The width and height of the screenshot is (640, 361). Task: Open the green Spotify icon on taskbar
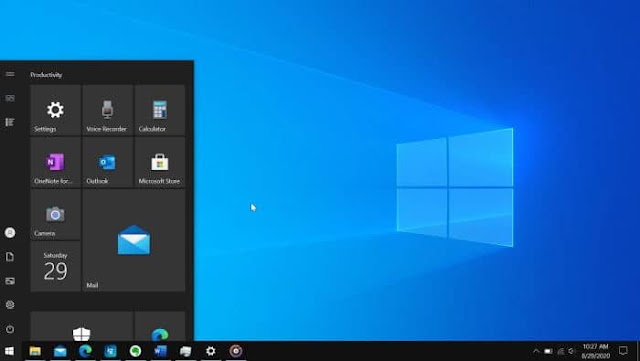(136, 351)
